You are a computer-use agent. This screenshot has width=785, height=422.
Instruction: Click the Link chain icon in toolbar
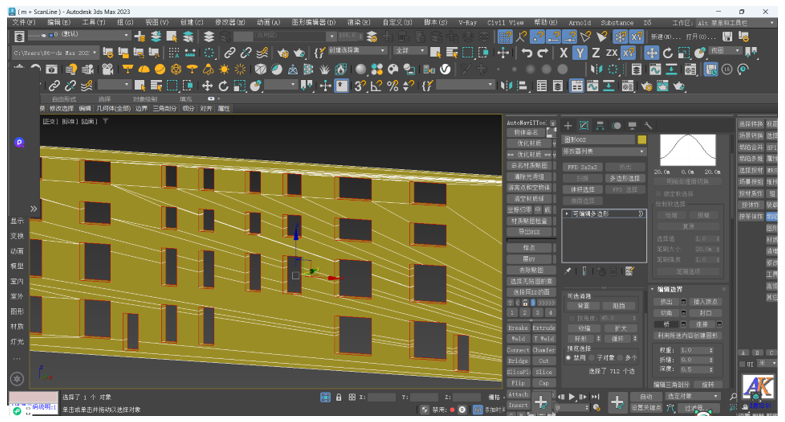coord(230,53)
